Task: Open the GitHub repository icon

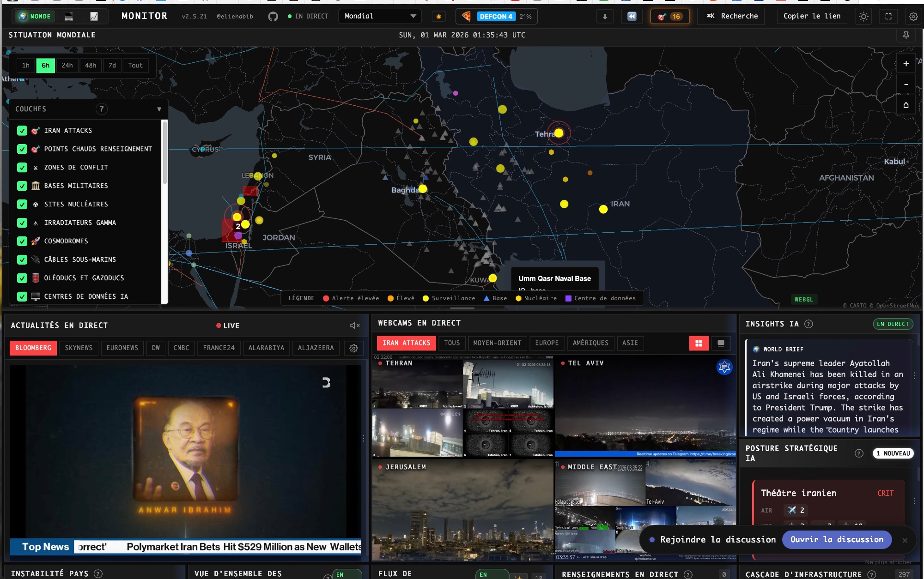Action: pyautogui.click(x=273, y=17)
